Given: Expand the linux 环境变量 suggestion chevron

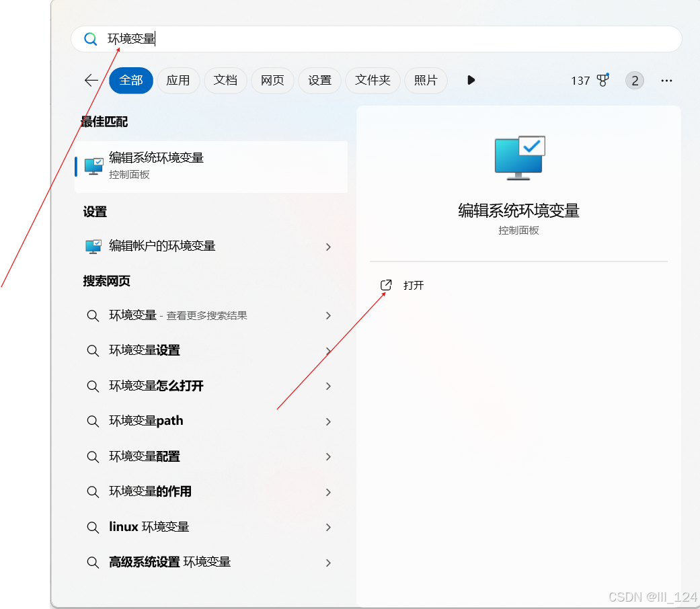Looking at the screenshot, I should click(328, 527).
